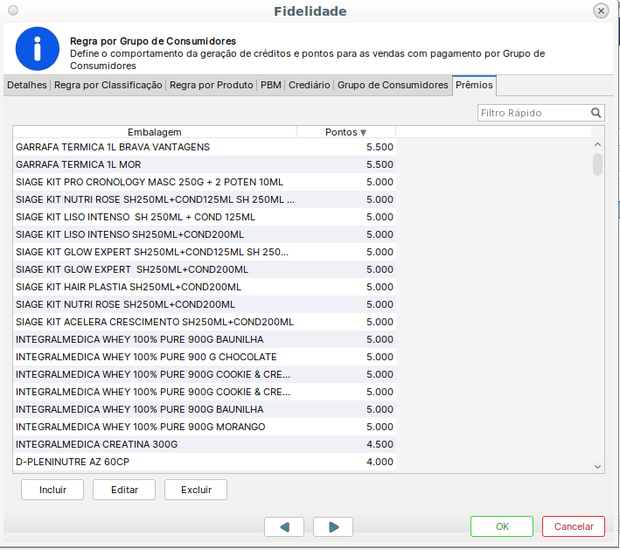
Task: Open the window menu icon at top-left
Action: pos(12,11)
